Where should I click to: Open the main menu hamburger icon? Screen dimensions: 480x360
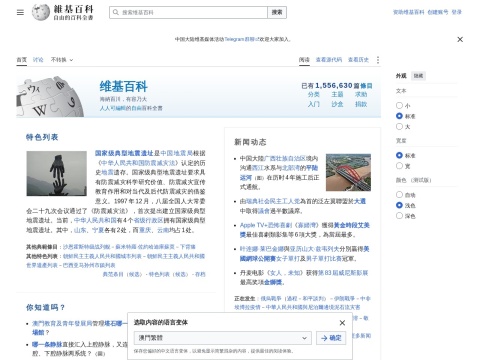(x=20, y=12)
